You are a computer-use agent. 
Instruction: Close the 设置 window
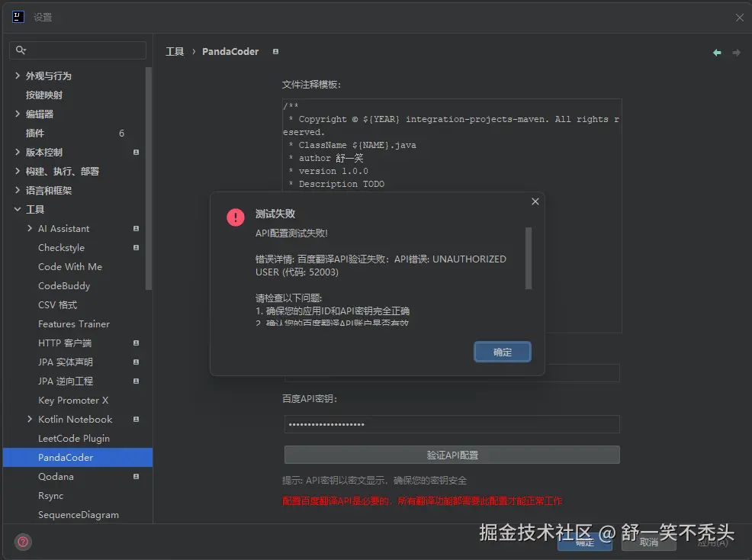[740, 18]
